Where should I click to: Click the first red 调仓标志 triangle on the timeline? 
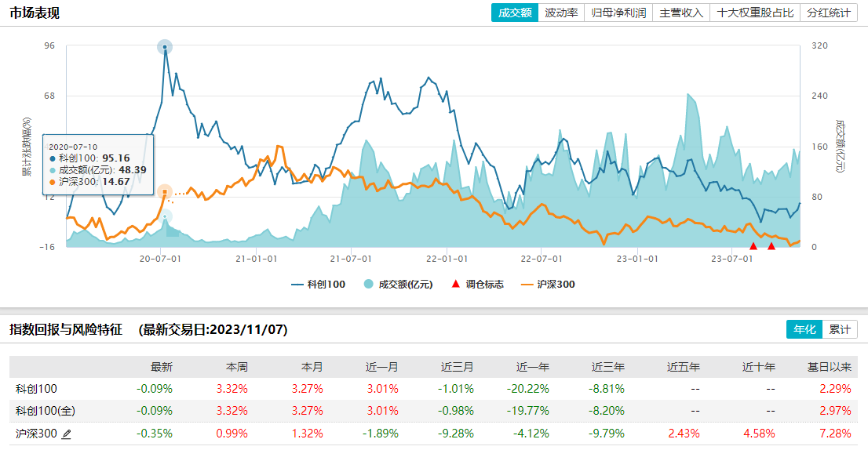[x=753, y=246]
